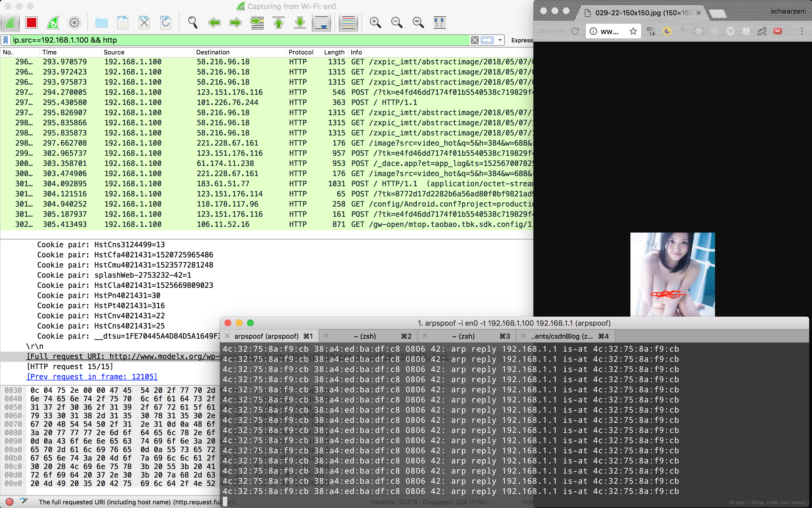Clear the display filter with X button

pyautogui.click(x=475, y=40)
